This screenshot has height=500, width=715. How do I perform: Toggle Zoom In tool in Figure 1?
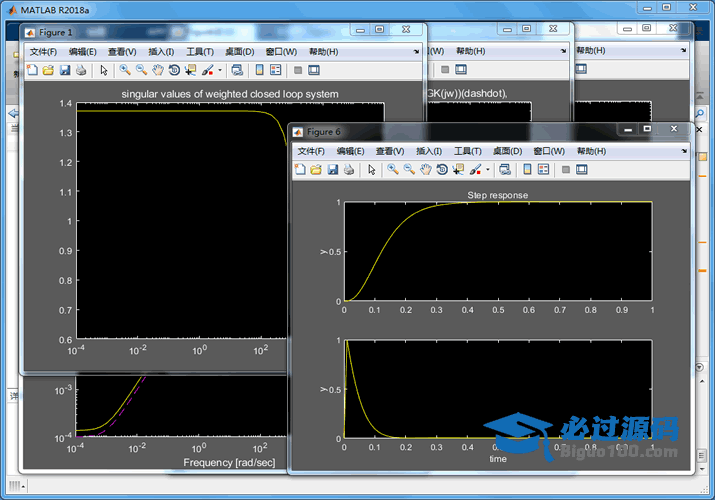pyautogui.click(x=125, y=70)
